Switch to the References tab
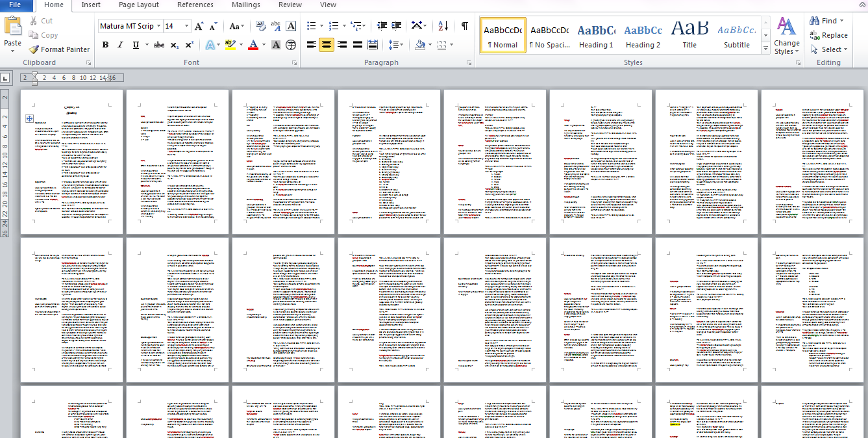This screenshot has height=438, width=868. [x=195, y=5]
